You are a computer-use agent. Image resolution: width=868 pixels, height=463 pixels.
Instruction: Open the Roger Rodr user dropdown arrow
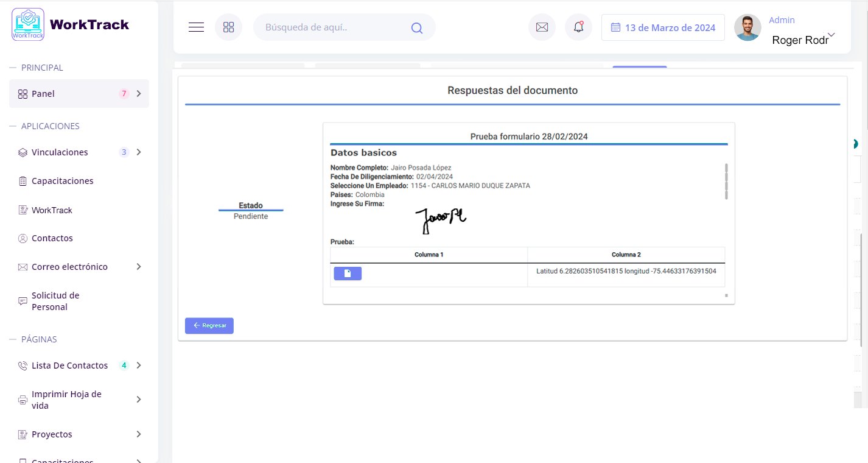pyautogui.click(x=831, y=35)
